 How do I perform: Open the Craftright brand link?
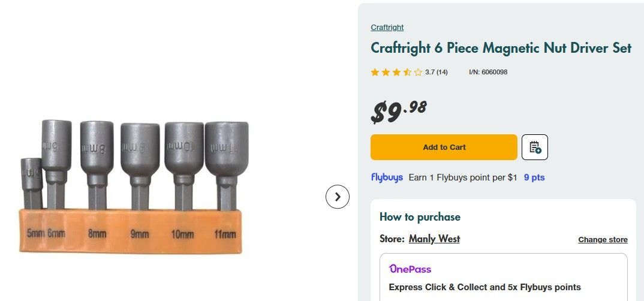tap(387, 28)
